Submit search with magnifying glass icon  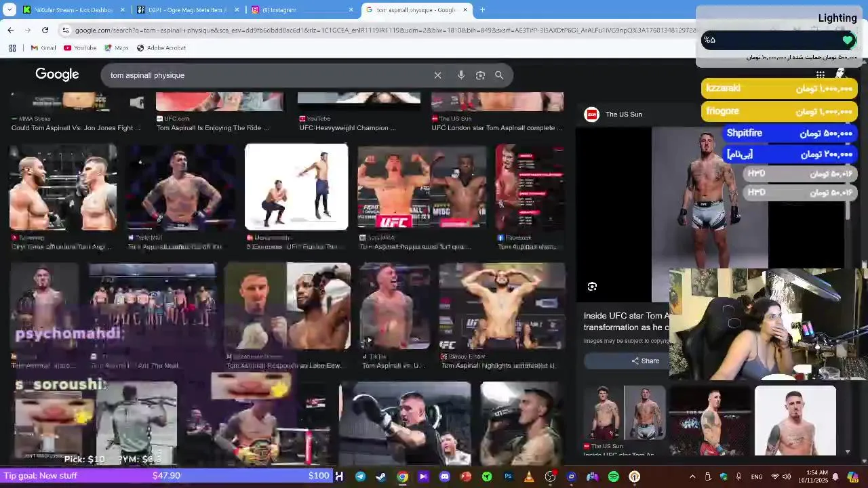pyautogui.click(x=499, y=75)
